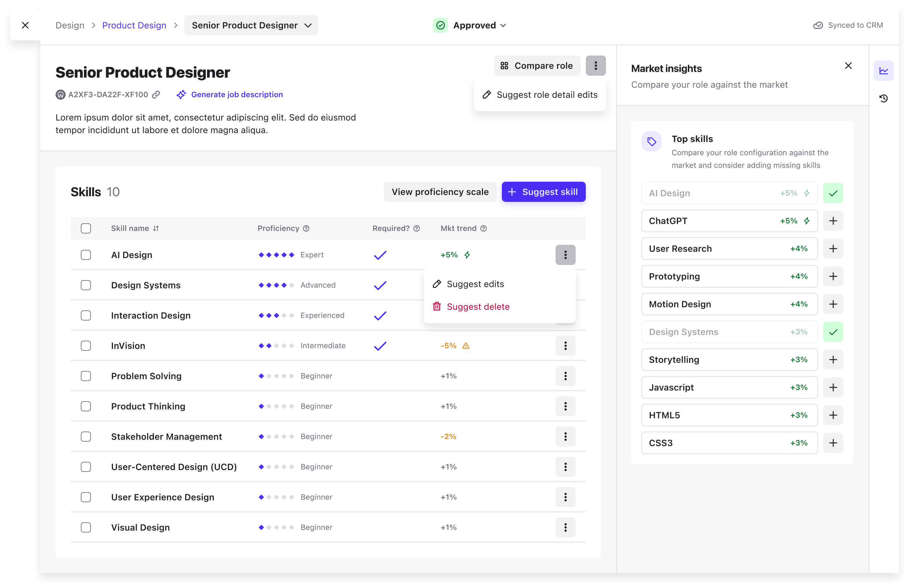Open the version history icon in sidebar
The height and width of the screenshot is (588, 909).
click(883, 98)
